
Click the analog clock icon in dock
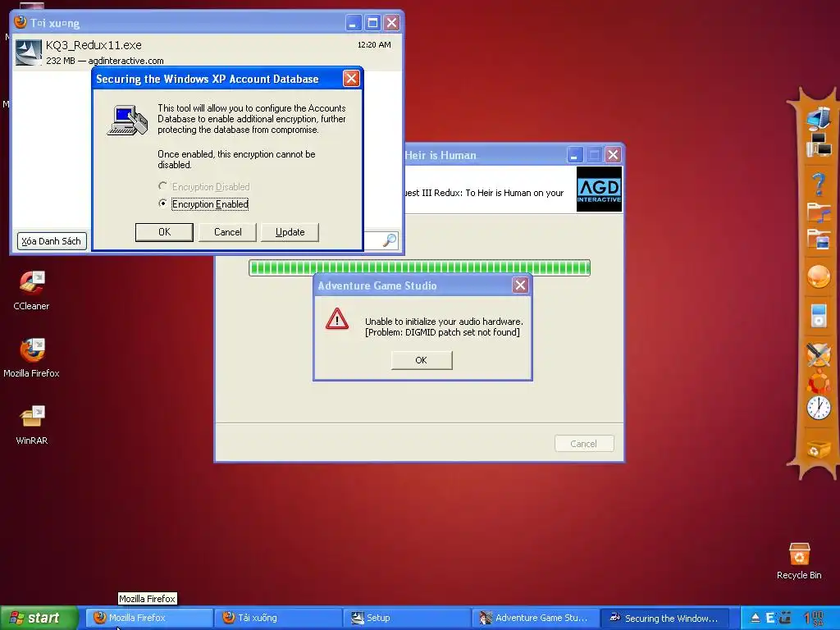click(819, 409)
